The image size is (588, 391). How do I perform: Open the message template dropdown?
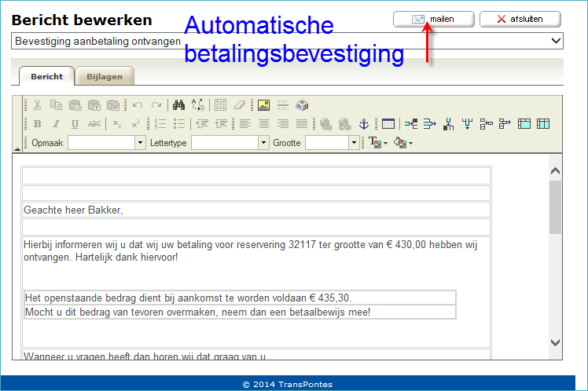288,41
